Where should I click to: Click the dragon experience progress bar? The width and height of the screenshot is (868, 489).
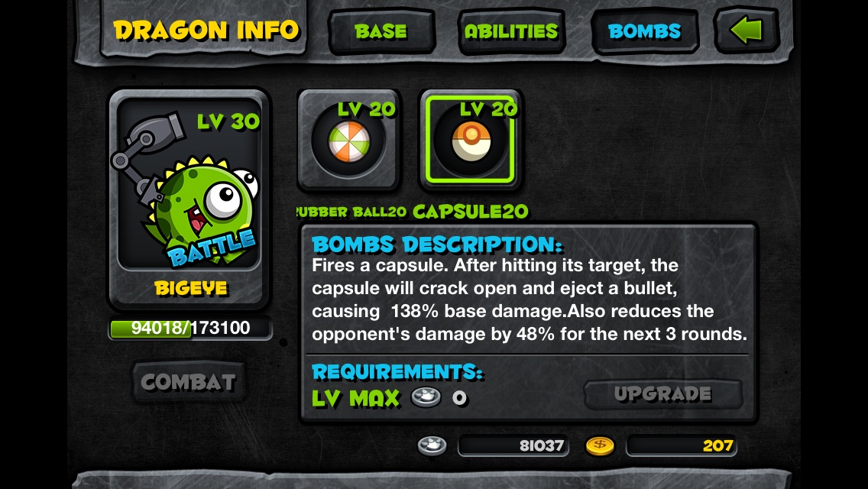tap(189, 328)
